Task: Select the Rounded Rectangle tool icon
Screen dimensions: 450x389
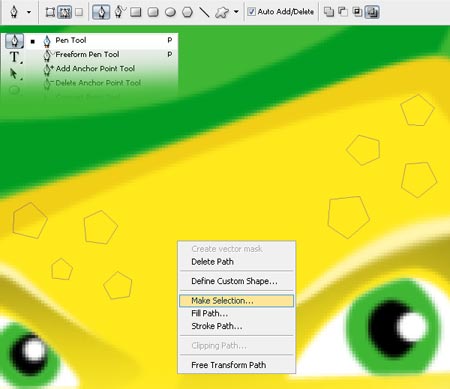Action: click(x=153, y=12)
